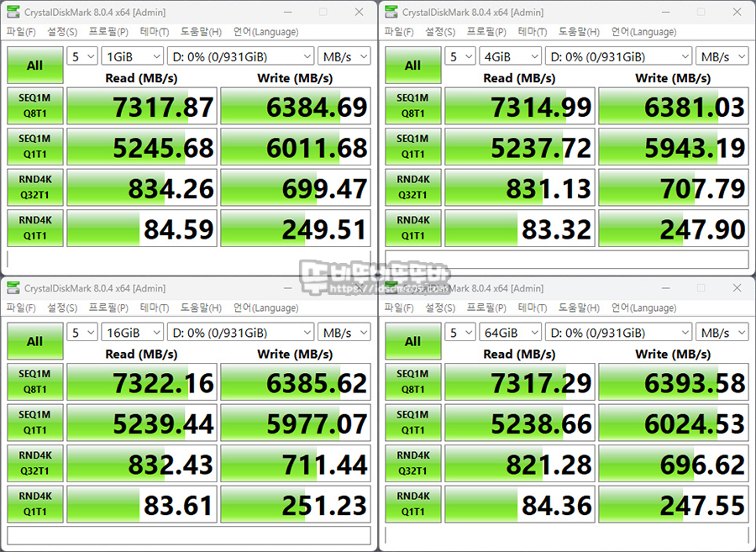
Task: Click the 711.44 write result in the 16GiB window
Action: [296, 463]
